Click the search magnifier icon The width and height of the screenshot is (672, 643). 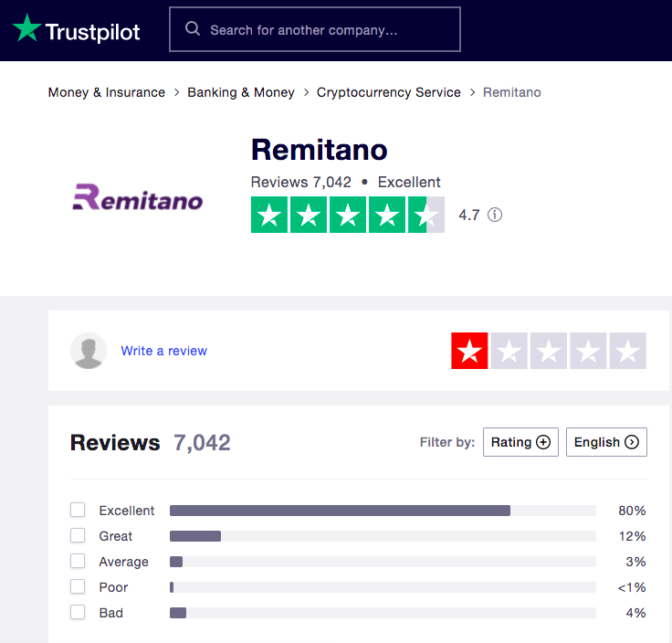pos(193,29)
